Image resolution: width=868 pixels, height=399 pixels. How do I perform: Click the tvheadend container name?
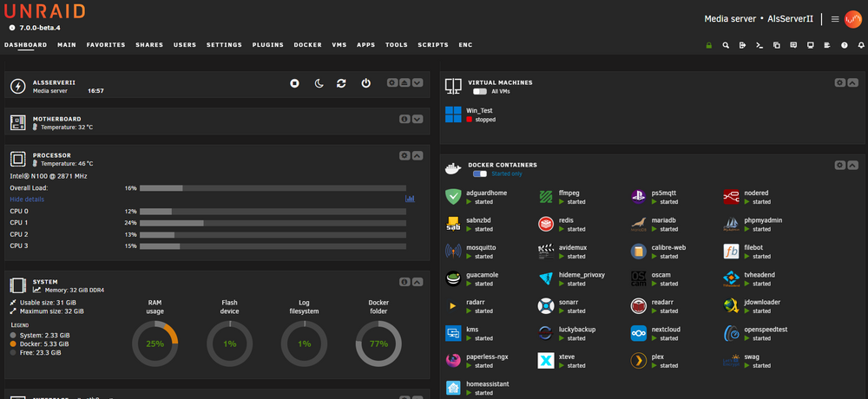759,275
